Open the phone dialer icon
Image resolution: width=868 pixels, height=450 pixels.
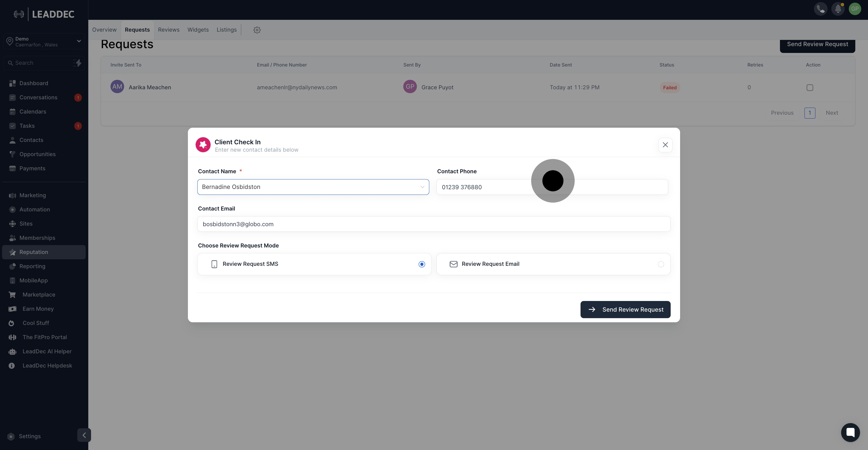coord(820,9)
